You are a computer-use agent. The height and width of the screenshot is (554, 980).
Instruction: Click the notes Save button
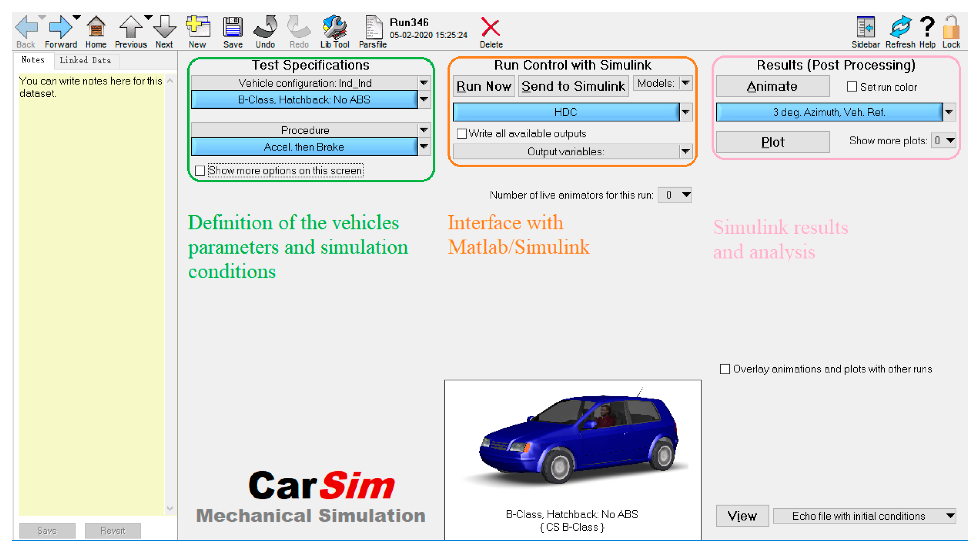pos(47,530)
